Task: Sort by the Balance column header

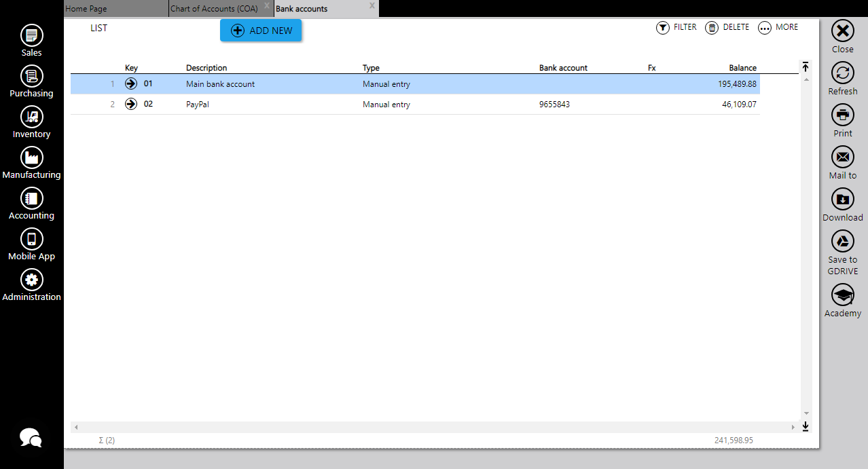Action: (x=742, y=68)
